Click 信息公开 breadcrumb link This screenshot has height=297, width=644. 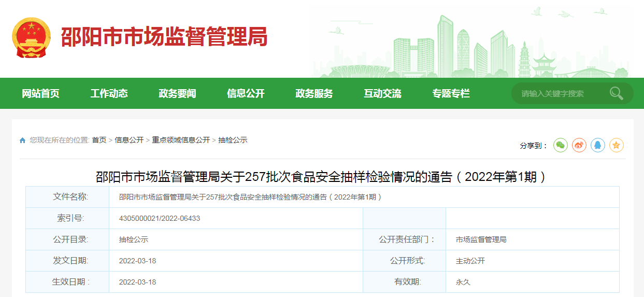(129, 140)
